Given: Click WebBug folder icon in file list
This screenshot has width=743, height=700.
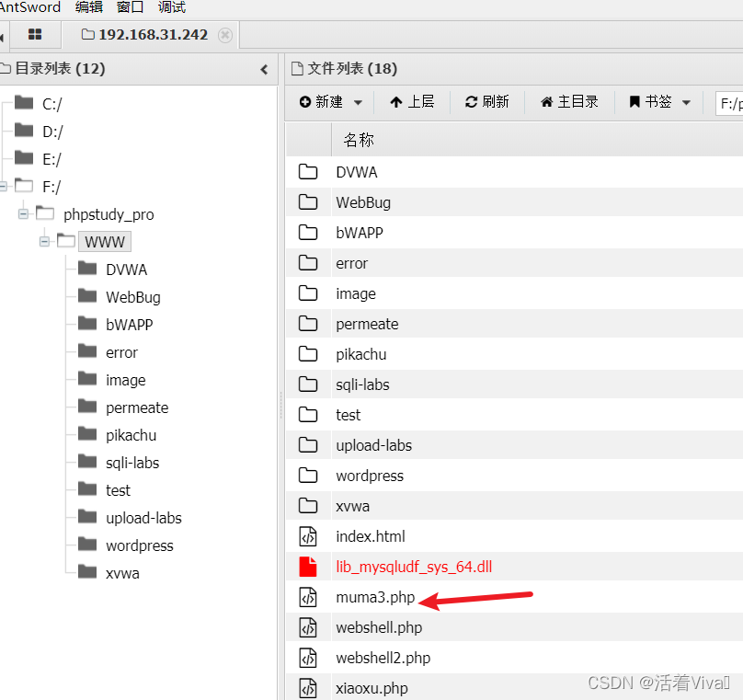Looking at the screenshot, I should coord(308,201).
